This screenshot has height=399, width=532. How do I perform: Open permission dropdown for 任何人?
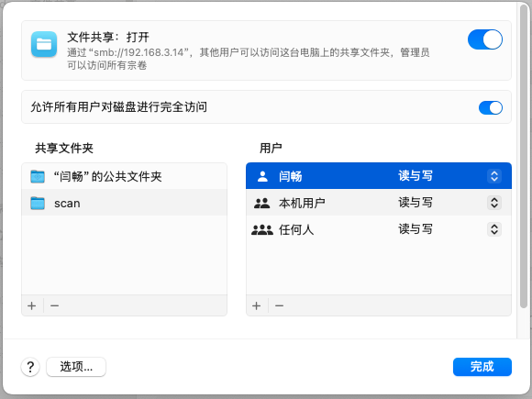click(494, 229)
